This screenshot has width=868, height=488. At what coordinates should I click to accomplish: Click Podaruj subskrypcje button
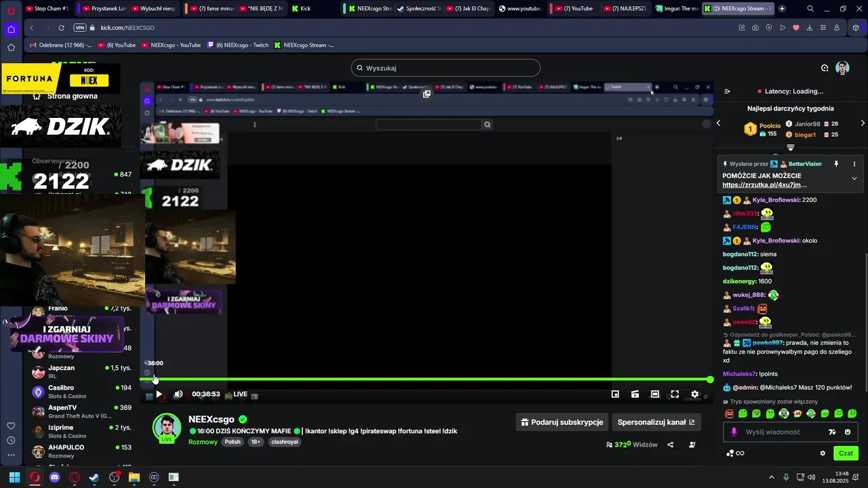[561, 422]
